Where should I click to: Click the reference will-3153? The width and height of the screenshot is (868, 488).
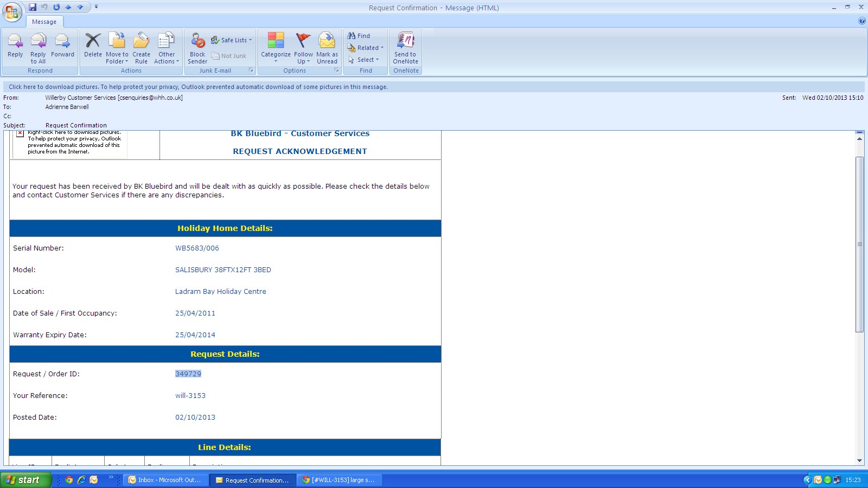pyautogui.click(x=190, y=396)
